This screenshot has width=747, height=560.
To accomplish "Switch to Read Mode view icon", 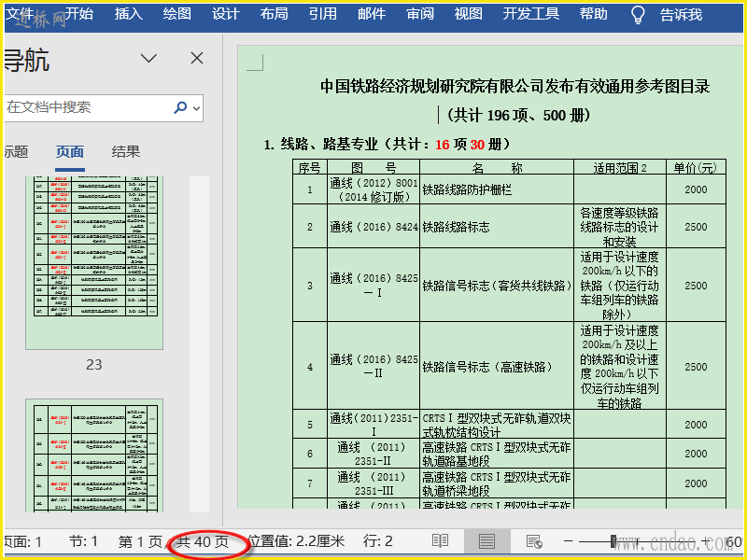I will (x=440, y=541).
